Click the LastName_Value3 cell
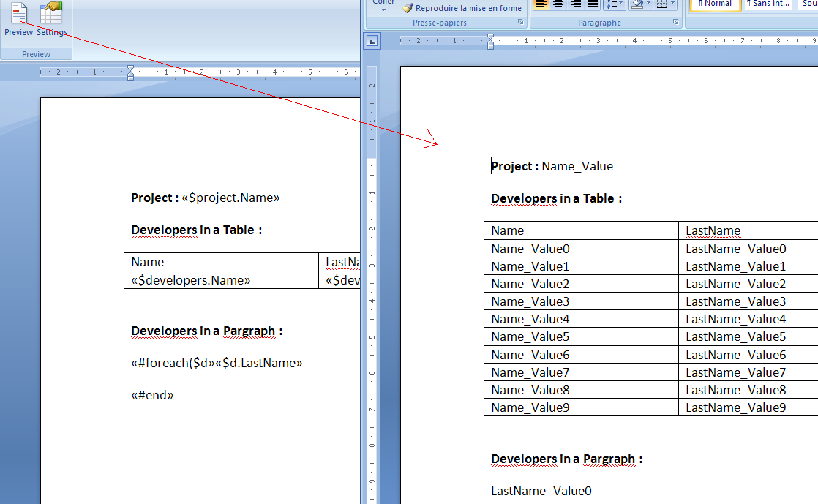818x504 pixels. (748, 301)
